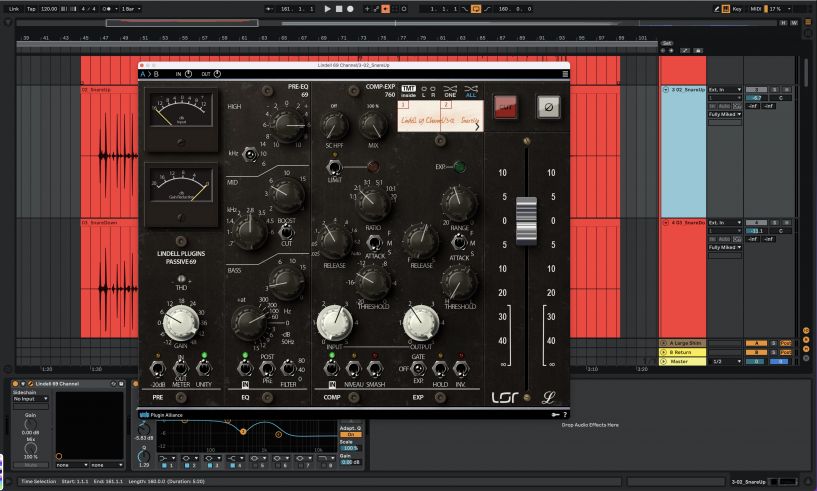Open the 1 Bar quantization dropdown

point(131,9)
